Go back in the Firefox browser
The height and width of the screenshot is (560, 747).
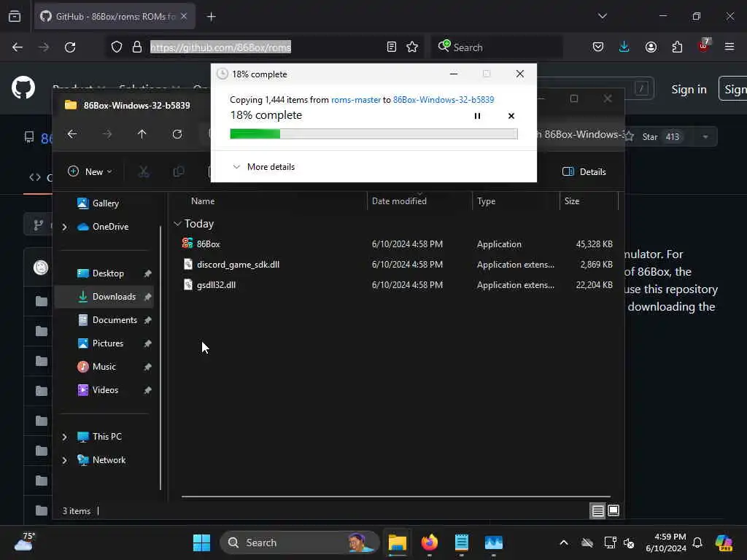point(18,47)
